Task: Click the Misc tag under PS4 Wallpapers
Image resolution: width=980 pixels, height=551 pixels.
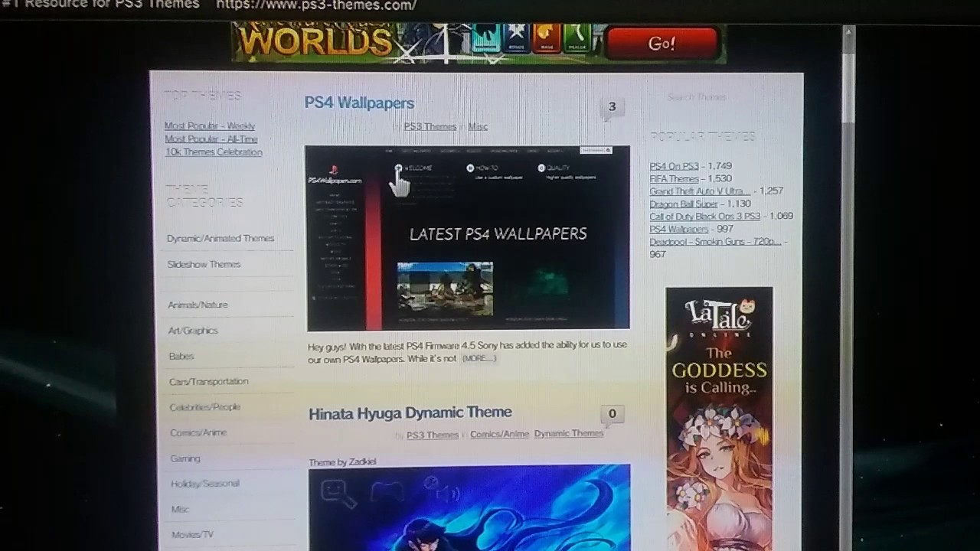Action: (477, 126)
